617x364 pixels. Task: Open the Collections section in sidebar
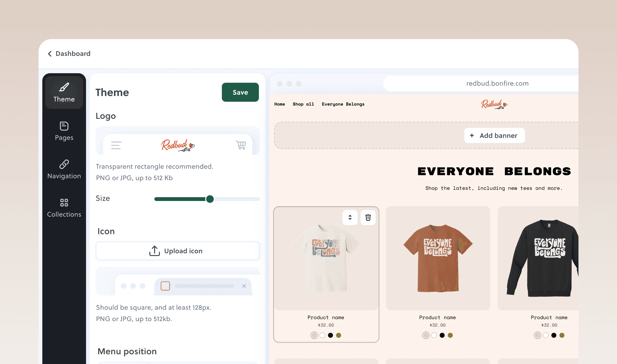[64, 208]
